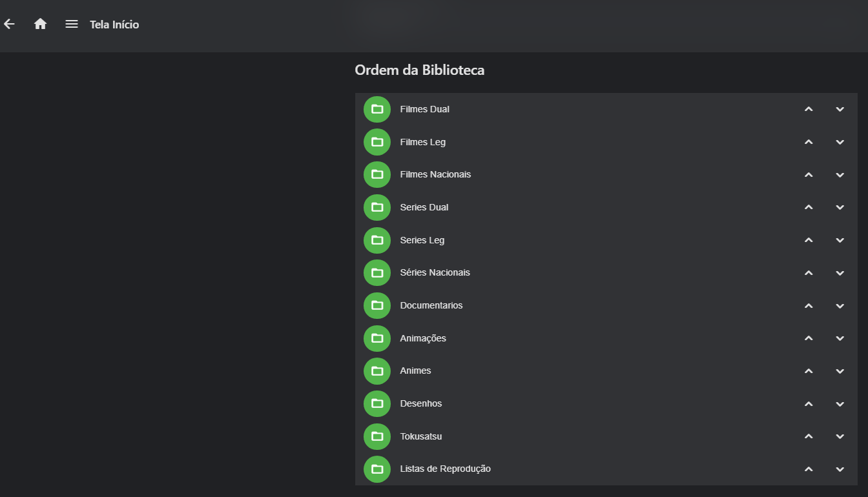Move Animações down one position
The width and height of the screenshot is (868, 497).
pyautogui.click(x=840, y=338)
